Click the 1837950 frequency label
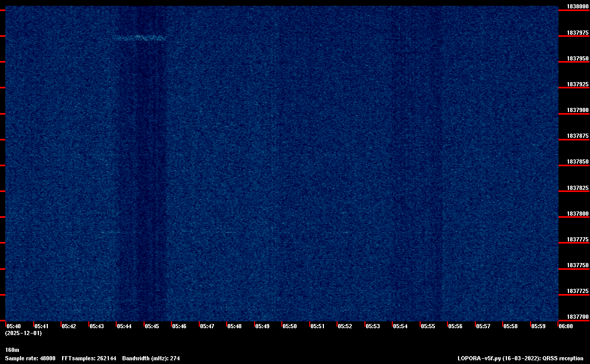The width and height of the screenshot is (590, 364). tap(577, 59)
